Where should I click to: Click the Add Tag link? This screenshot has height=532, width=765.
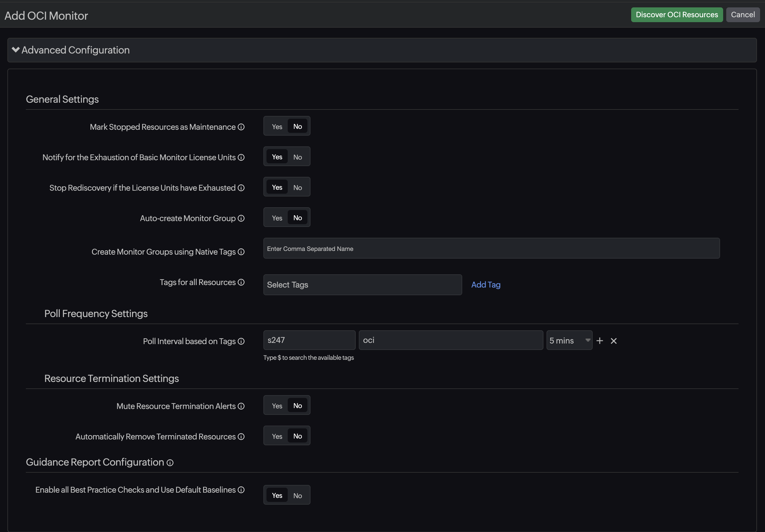486,285
